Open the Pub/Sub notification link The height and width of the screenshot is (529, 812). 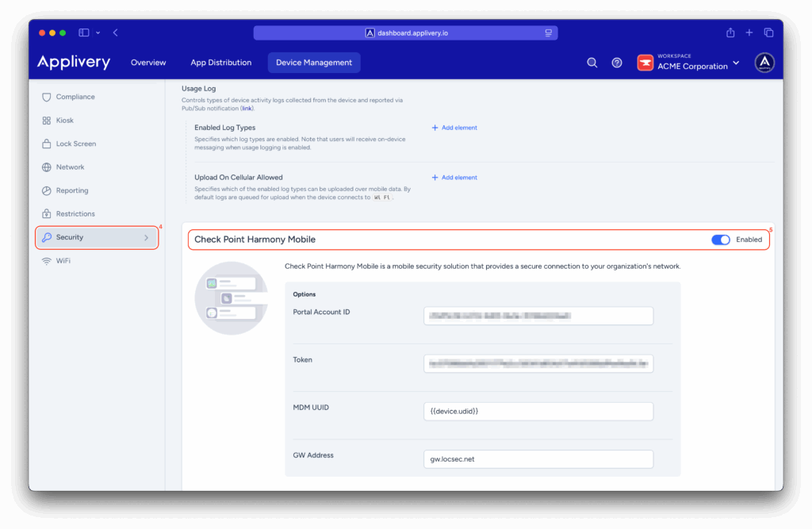247,108
